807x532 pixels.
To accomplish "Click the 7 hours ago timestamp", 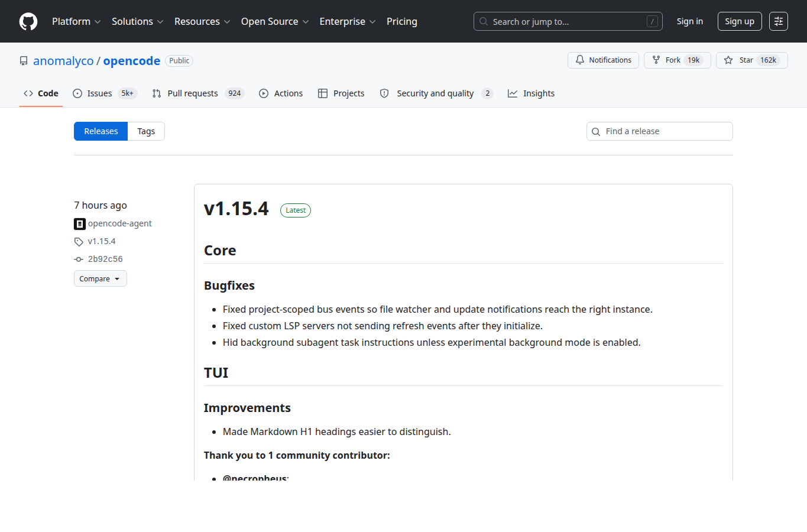I will pos(101,205).
